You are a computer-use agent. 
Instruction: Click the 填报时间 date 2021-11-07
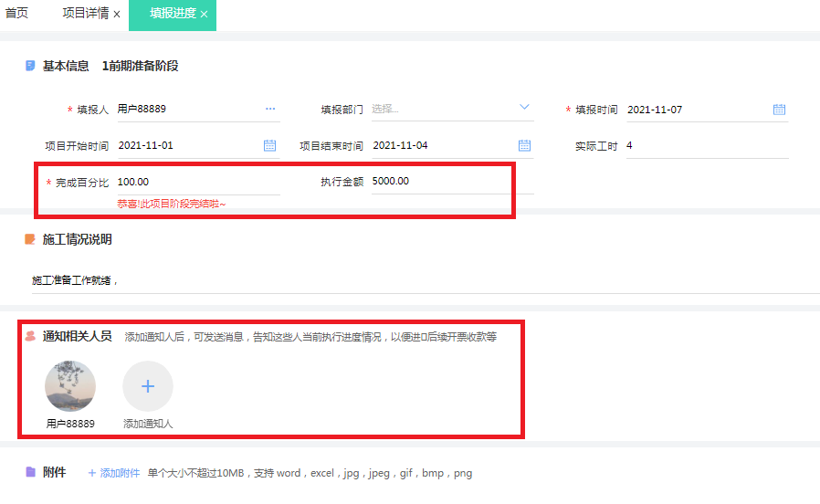655,110
